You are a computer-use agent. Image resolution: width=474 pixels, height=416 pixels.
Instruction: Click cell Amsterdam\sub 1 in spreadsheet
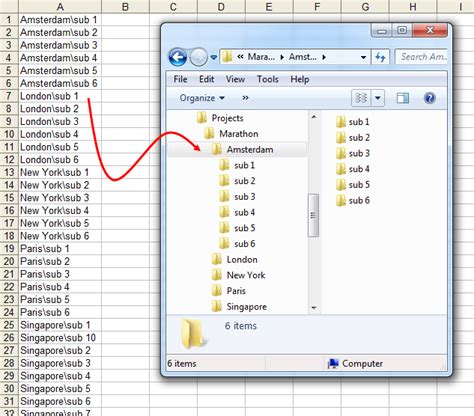click(60, 20)
